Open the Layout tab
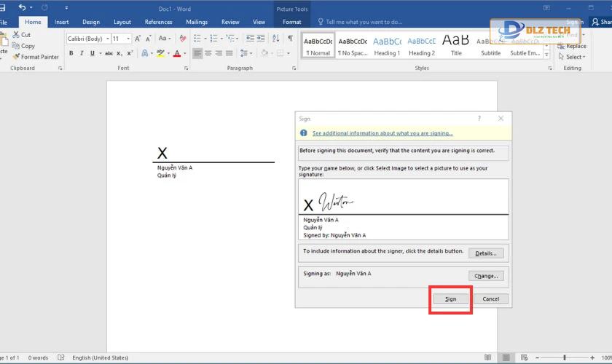This screenshot has width=612, height=364. click(x=122, y=23)
